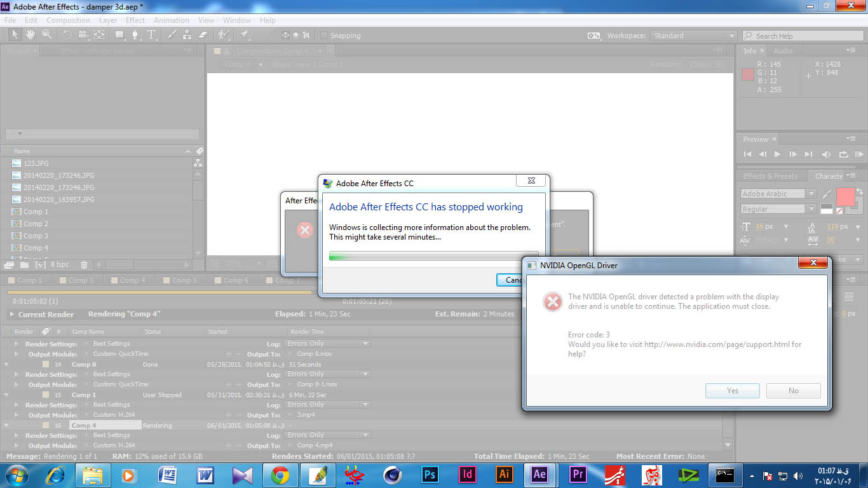Click the project flowchart view icon
The height and width of the screenshot is (488, 868).
tap(198, 163)
